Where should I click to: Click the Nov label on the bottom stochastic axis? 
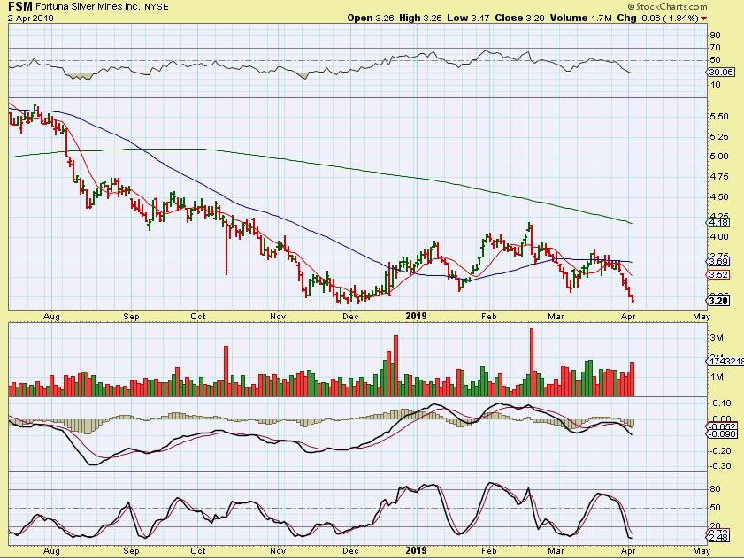(277, 551)
